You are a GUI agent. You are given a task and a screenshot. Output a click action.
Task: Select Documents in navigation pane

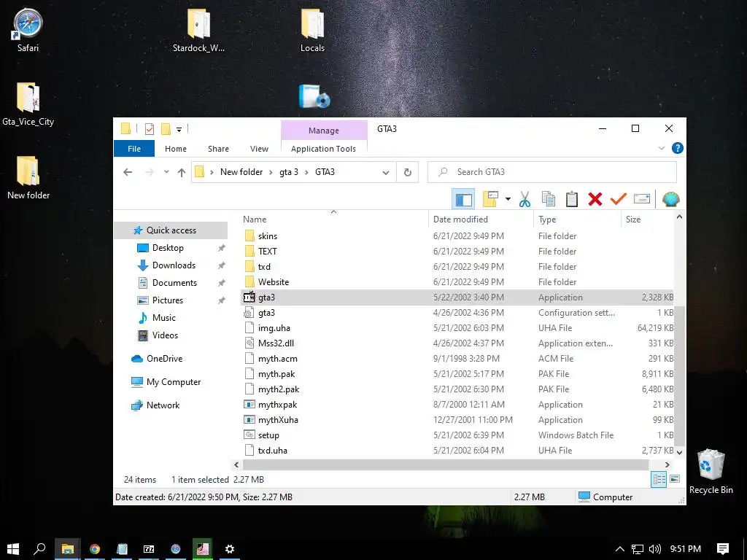tap(174, 283)
